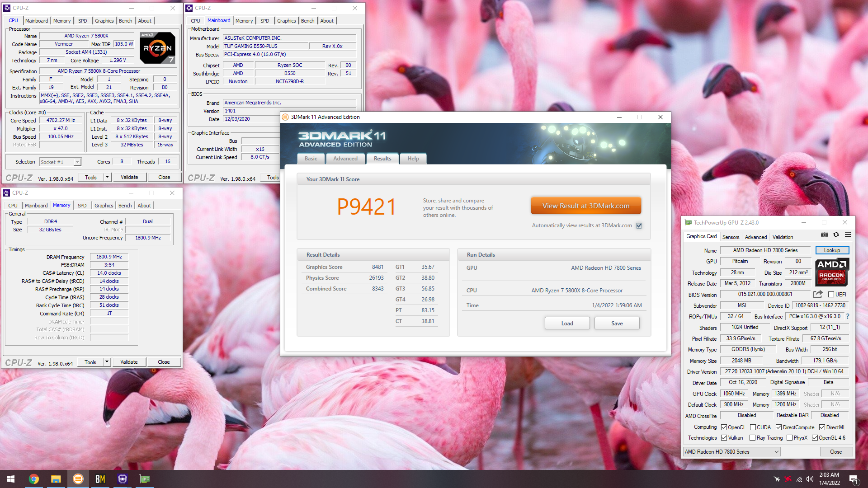Screen dimensions: 868x488
Task: Click CPU-Z purple chip taskbar icon
Action: (122, 479)
